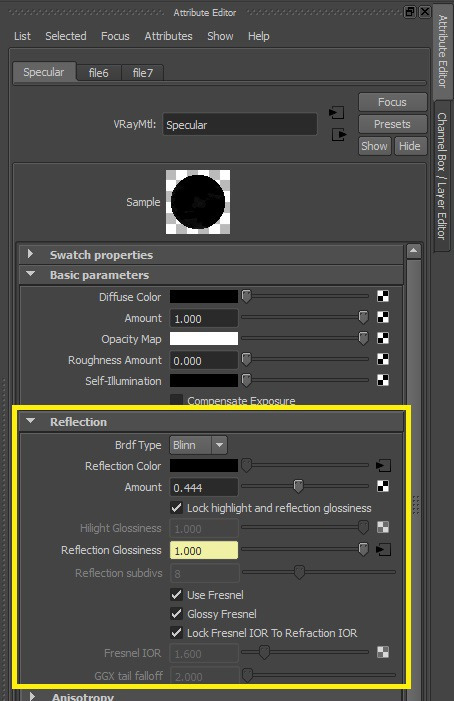Disable Glossy Fresnel checkbox
The image size is (454, 701).
(x=177, y=613)
